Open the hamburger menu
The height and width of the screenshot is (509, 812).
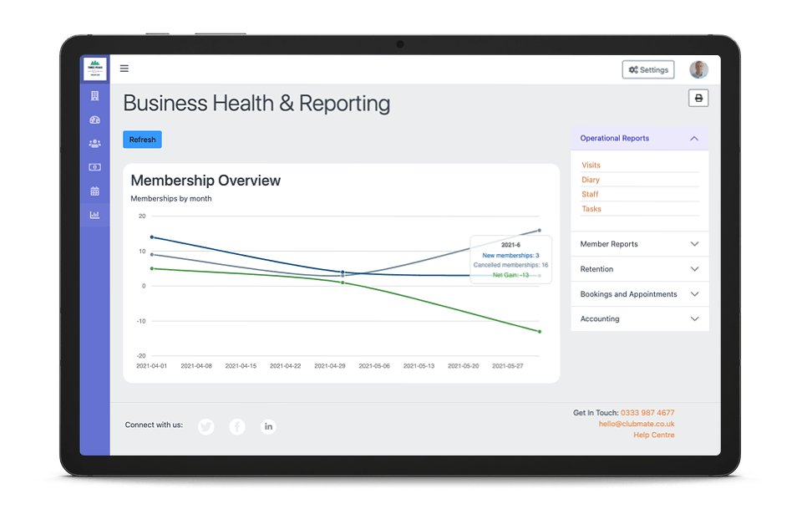click(124, 69)
